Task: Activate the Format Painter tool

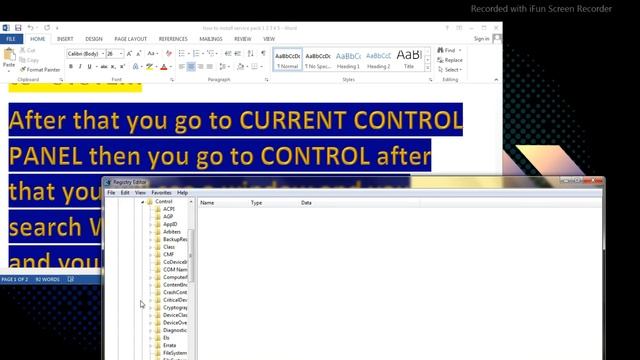Action: [x=40, y=70]
